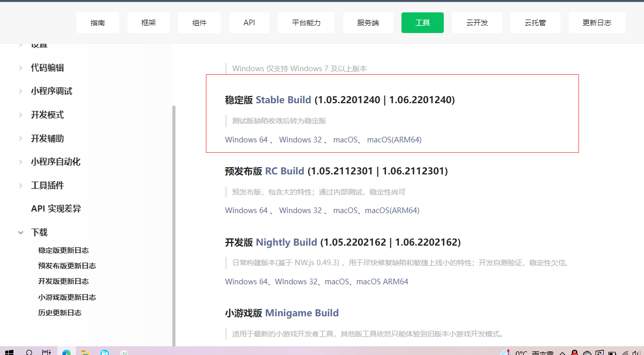The width and height of the screenshot is (644, 355).
Task: Switch to the 指南 navigation tab
Action: pyautogui.click(x=98, y=22)
